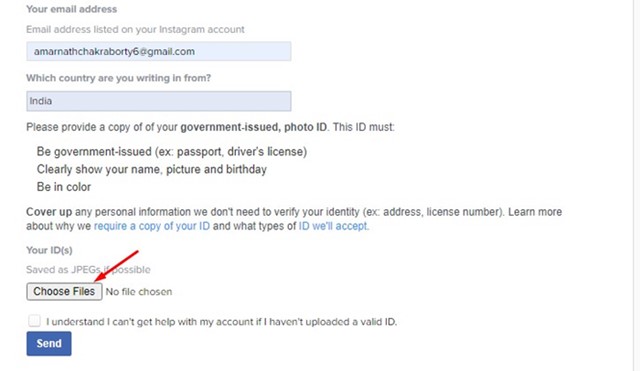Click the 'Your ID(s)' label
Screen dimensions: 640x371
(x=49, y=250)
